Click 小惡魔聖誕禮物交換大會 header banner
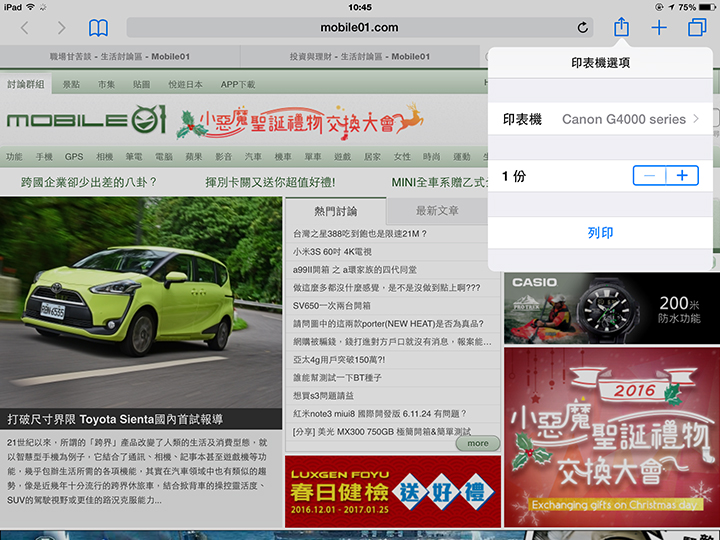Image resolution: width=720 pixels, height=540 pixels. coord(299,122)
